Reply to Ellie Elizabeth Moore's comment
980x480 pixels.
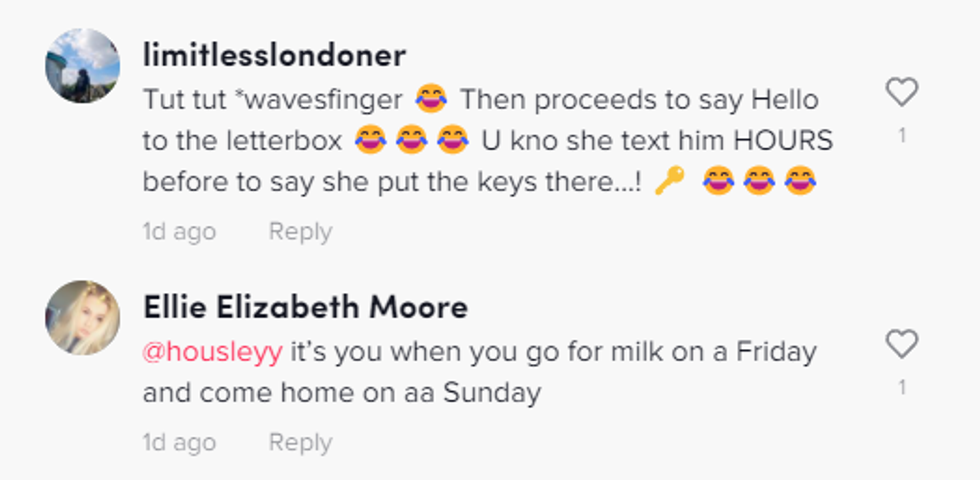pos(300,442)
